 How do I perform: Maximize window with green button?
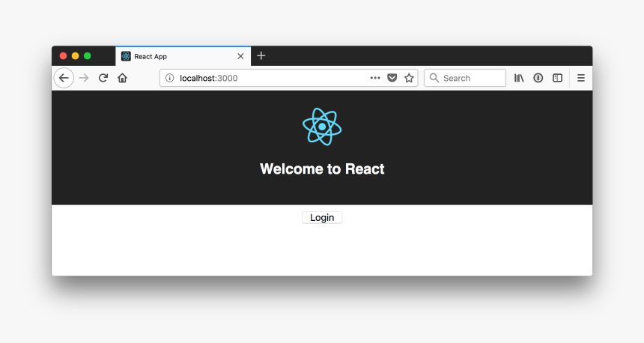[x=88, y=56]
